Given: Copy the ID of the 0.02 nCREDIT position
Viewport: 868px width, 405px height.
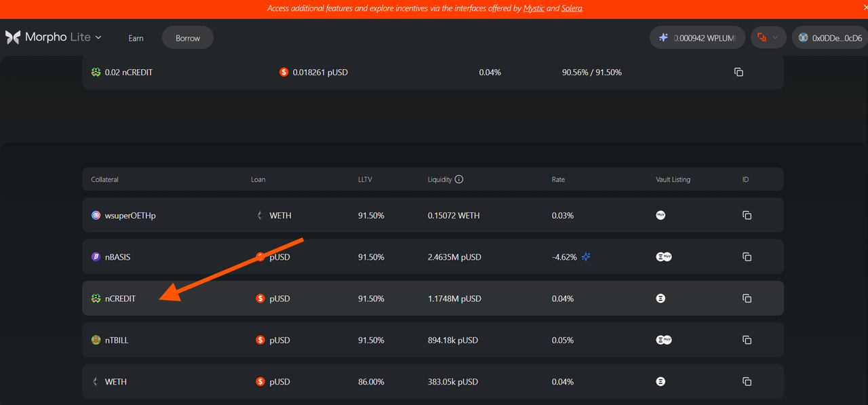Looking at the screenshot, I should [x=738, y=72].
